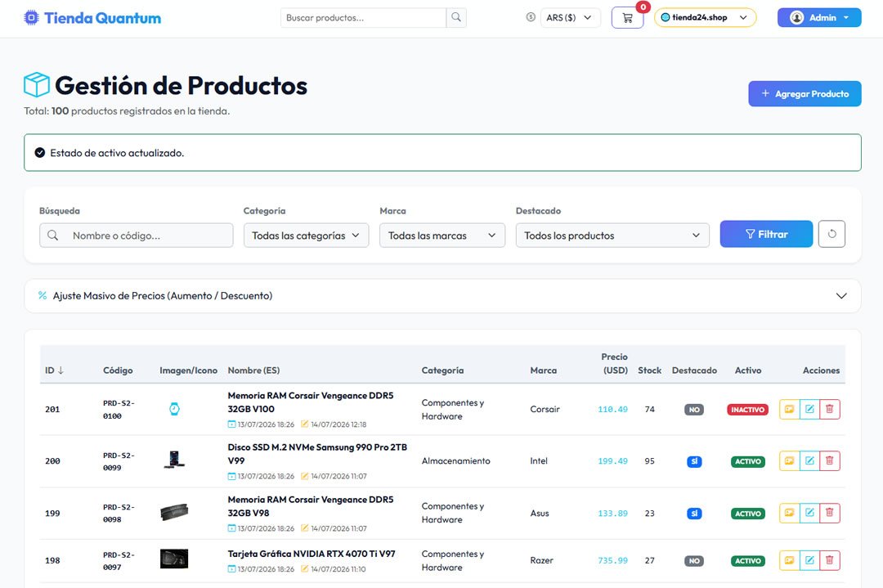The width and height of the screenshot is (883, 588).
Task: Focus the Nombre o código search field
Action: [x=137, y=236]
